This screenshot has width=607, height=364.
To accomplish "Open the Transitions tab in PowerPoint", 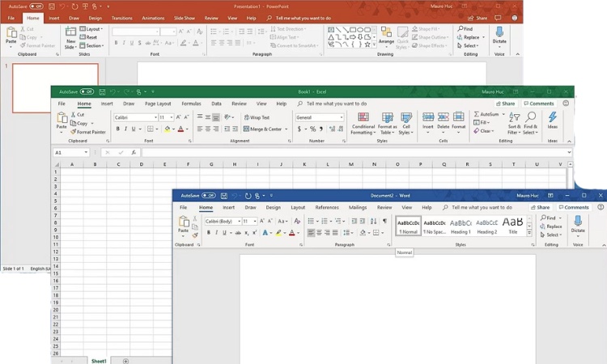I will (122, 18).
